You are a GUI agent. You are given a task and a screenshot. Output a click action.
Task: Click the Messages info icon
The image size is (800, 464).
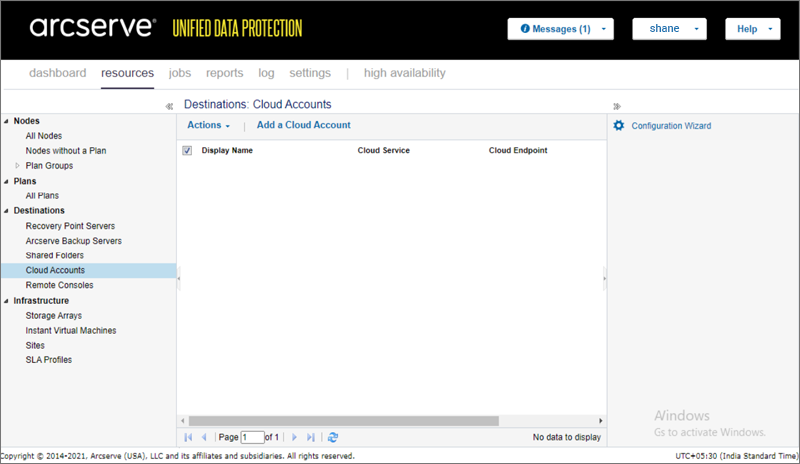pos(525,29)
